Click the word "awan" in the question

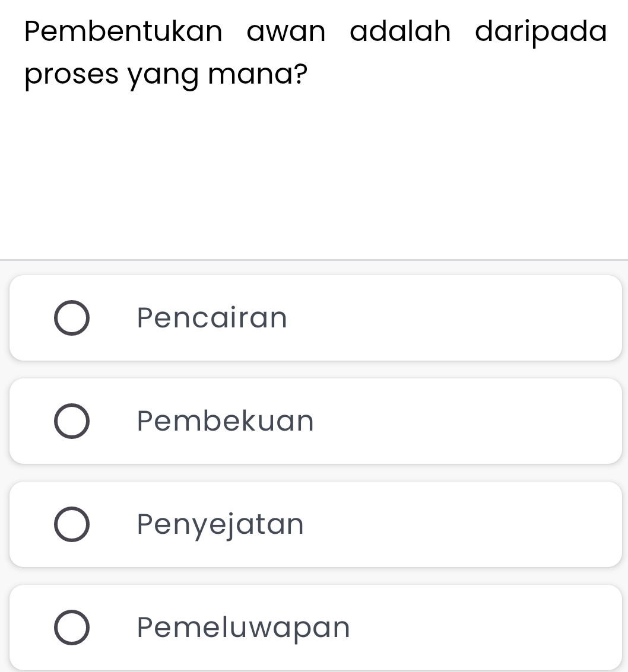[x=286, y=31]
